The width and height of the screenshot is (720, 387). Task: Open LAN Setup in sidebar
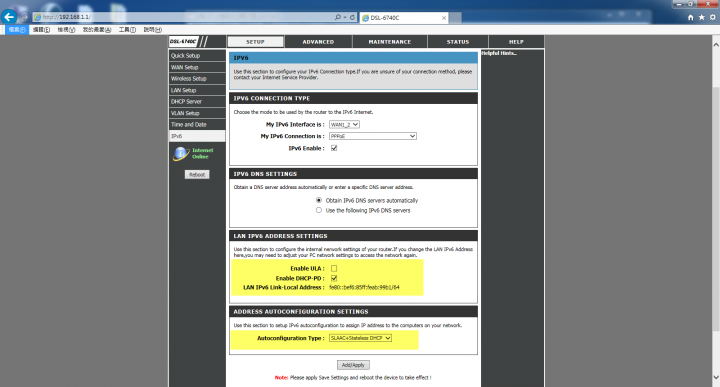(197, 90)
